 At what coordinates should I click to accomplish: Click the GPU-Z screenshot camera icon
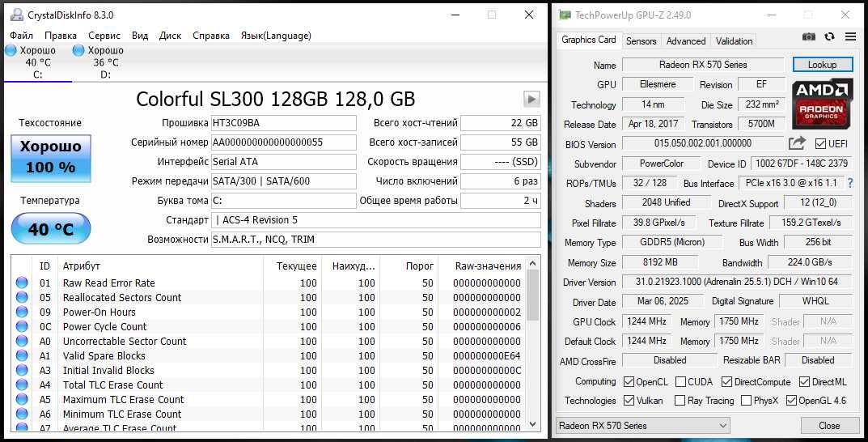[809, 36]
